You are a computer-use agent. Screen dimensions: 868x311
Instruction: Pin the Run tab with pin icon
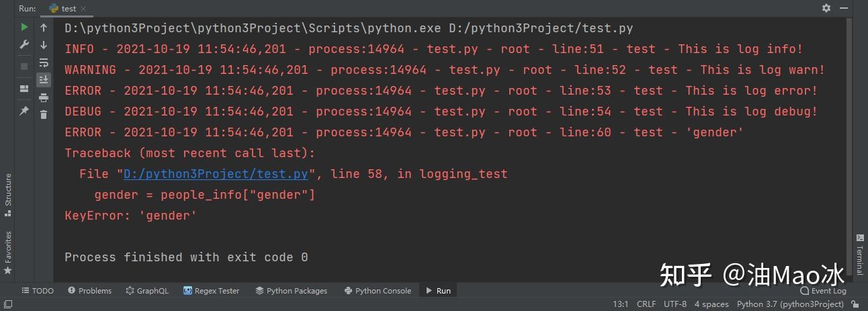(x=24, y=111)
